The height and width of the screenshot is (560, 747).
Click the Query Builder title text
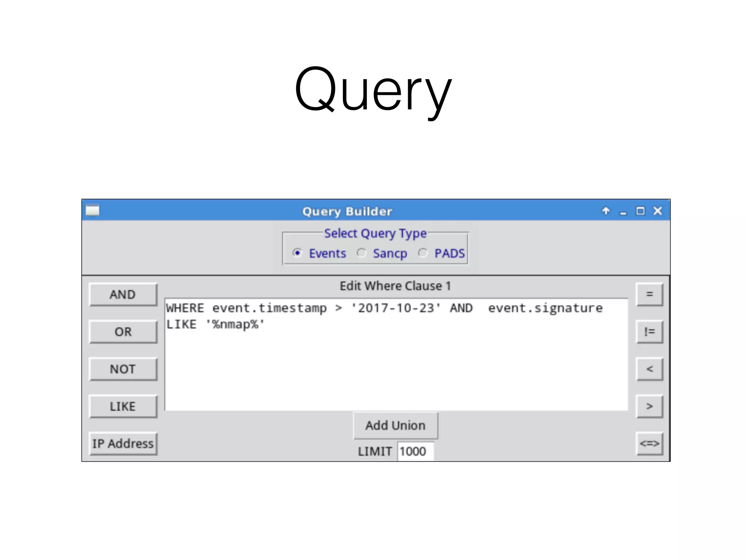tap(347, 211)
